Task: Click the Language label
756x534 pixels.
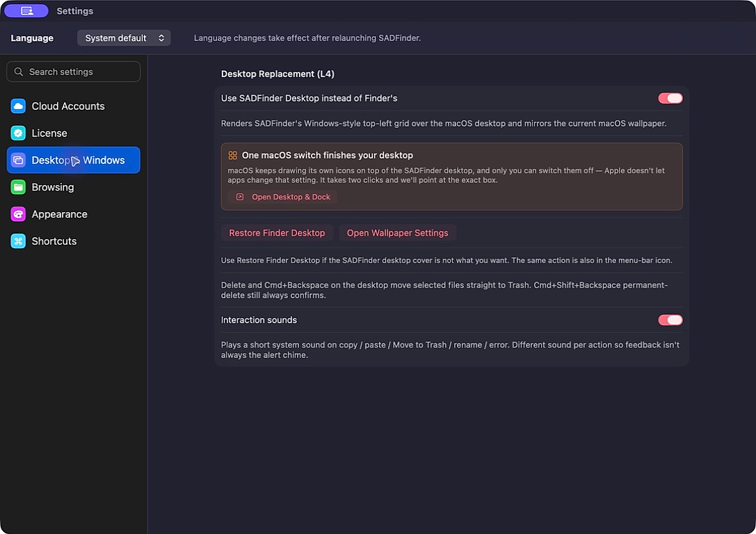Action: click(x=32, y=38)
